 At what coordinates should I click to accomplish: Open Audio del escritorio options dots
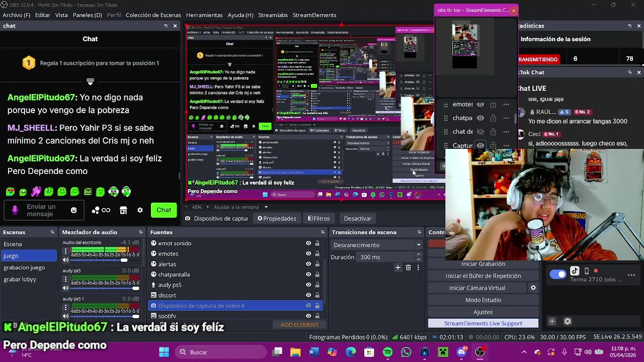coord(65,251)
